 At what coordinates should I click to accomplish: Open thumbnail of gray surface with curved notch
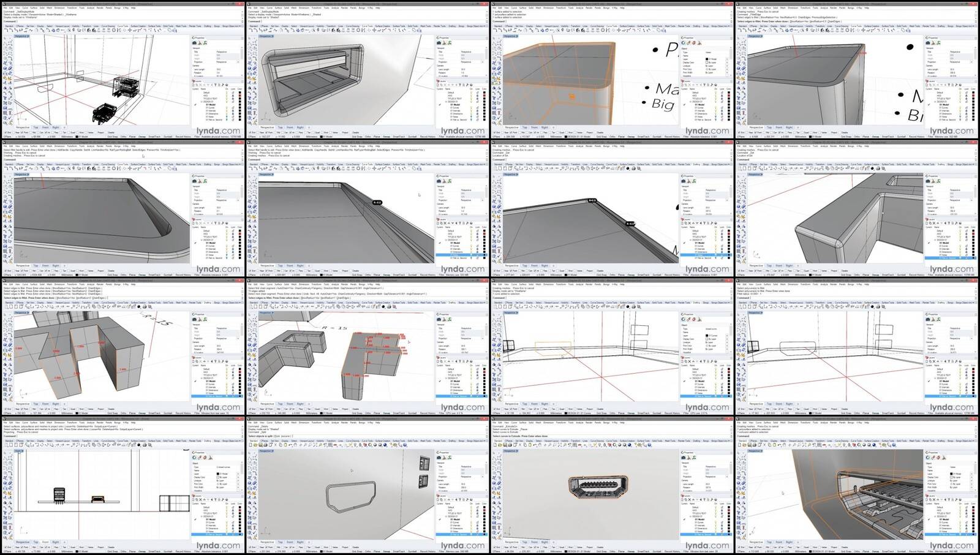coord(123,209)
